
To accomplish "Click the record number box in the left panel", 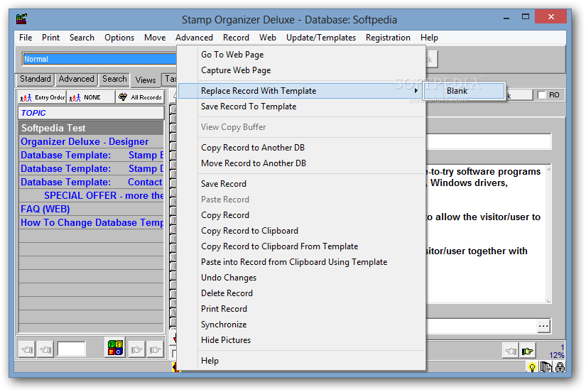I will [x=71, y=349].
